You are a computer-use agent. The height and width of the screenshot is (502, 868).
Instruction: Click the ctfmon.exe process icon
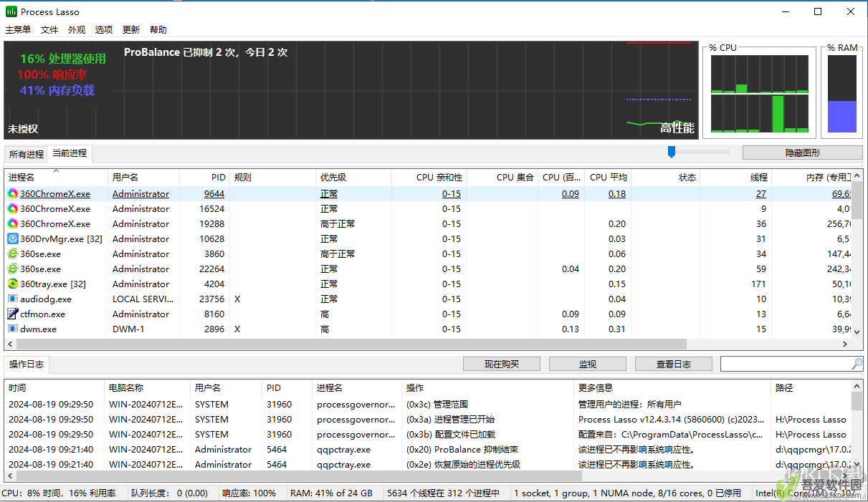[13, 314]
